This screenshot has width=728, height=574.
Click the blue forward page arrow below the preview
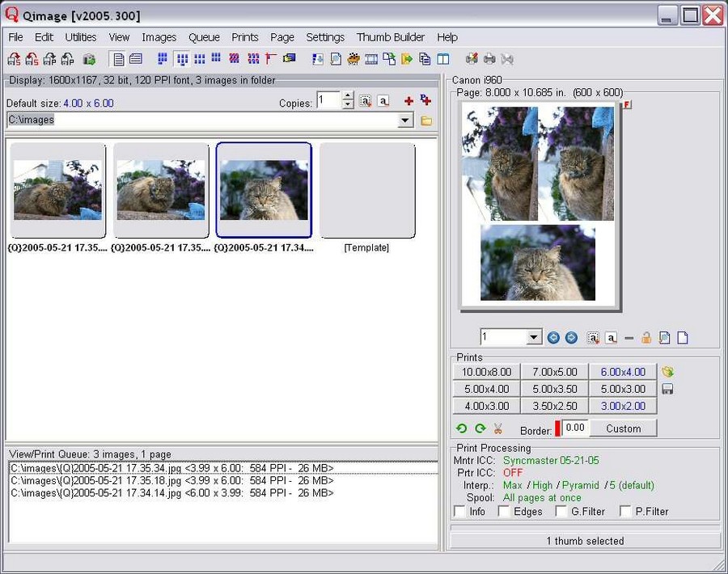tap(571, 337)
